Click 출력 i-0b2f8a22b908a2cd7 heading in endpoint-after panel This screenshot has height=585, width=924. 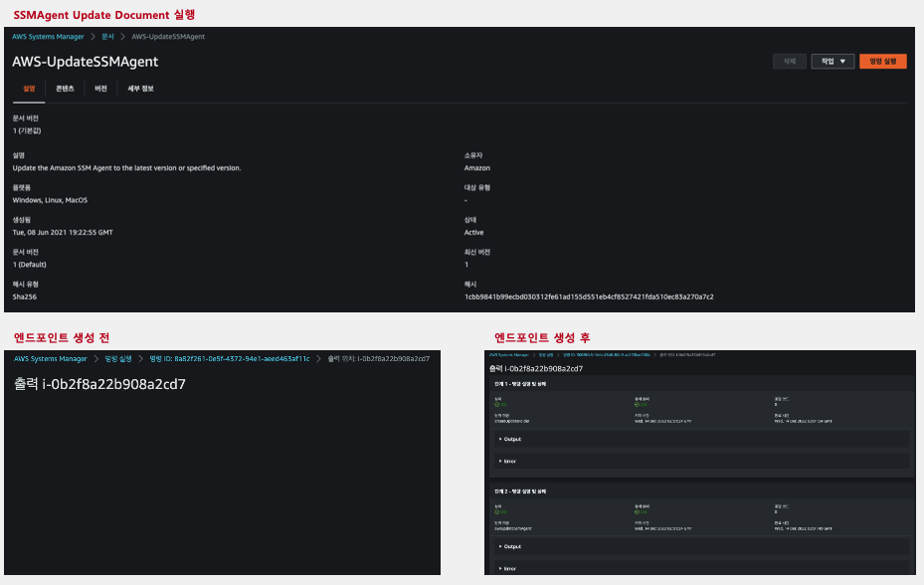(536, 368)
